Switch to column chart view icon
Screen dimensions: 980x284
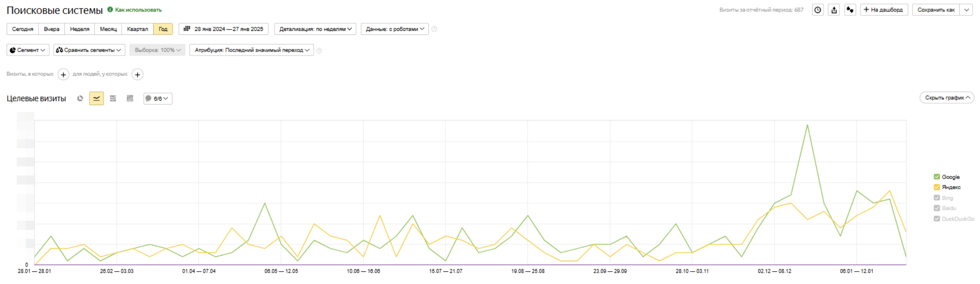130,98
